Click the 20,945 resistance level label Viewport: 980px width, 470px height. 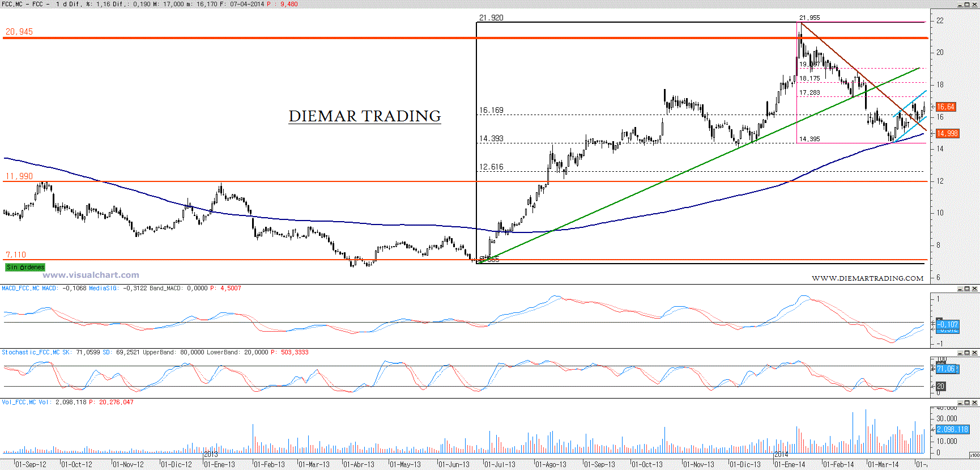click(19, 32)
